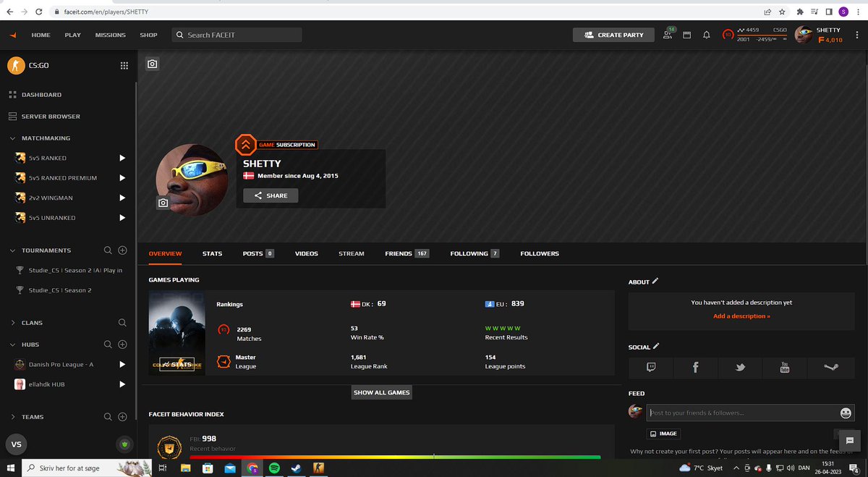Edit the SOCIAL section with pencil icon

655,347
